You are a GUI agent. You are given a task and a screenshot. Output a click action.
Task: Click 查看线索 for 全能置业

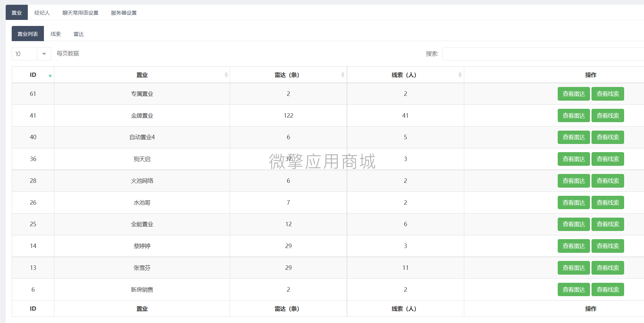pyautogui.click(x=608, y=224)
